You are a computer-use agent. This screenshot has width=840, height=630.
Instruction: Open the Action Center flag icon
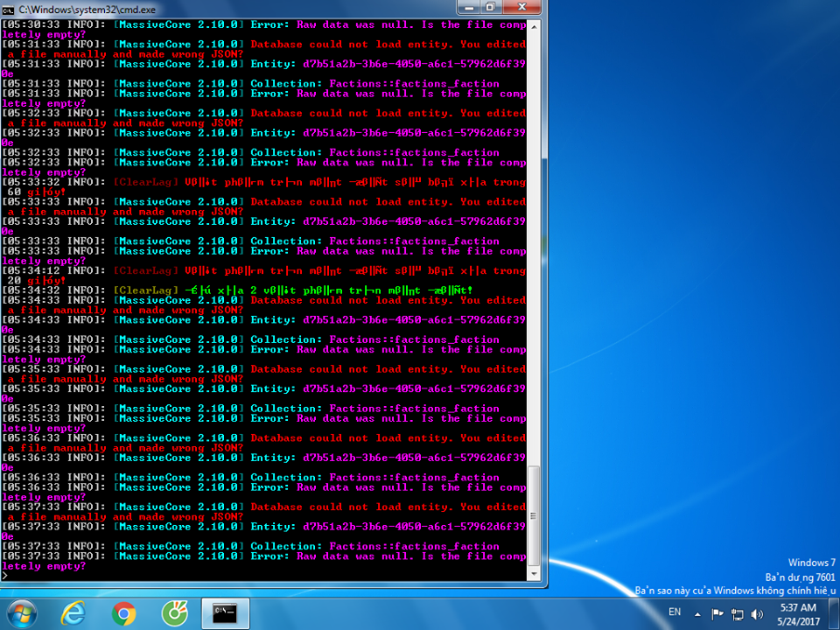(x=717, y=614)
